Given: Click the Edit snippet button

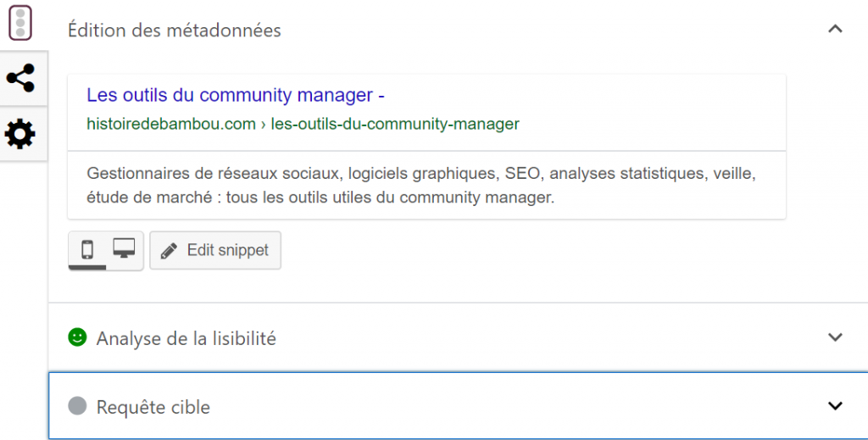Looking at the screenshot, I should pos(215,250).
